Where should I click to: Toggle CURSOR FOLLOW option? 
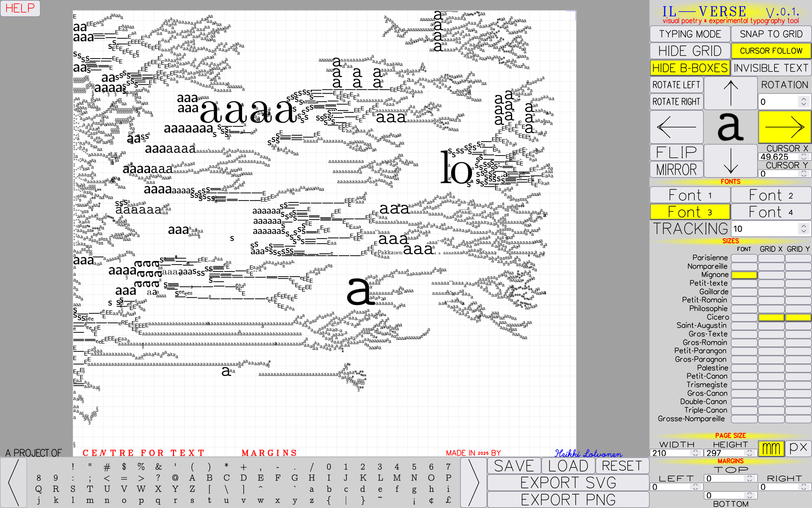[x=771, y=51]
